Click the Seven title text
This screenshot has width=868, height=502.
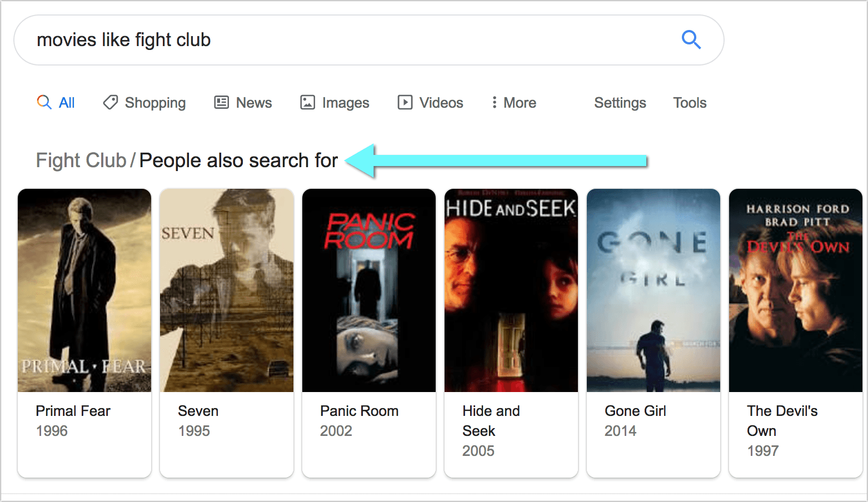tap(198, 411)
